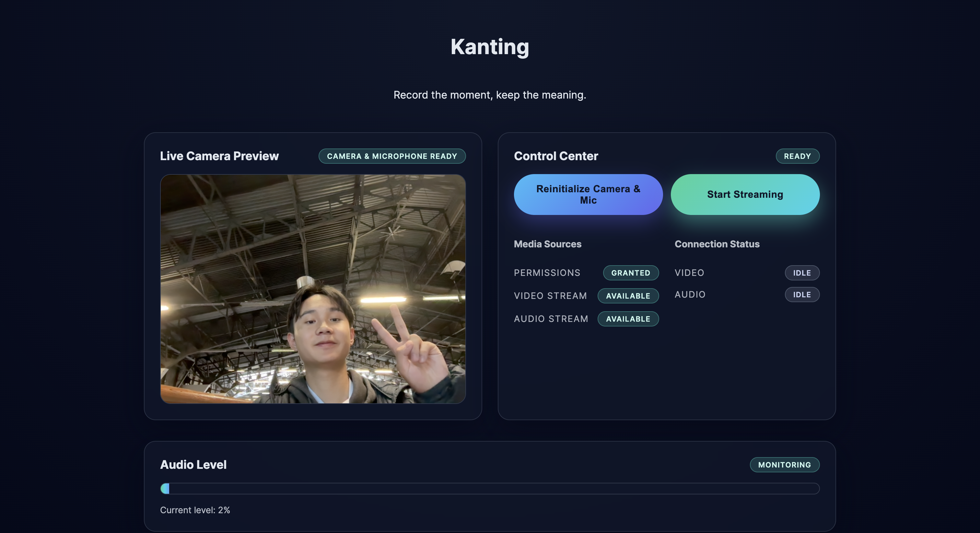Click the READY status badge
The width and height of the screenshot is (980, 533).
click(797, 156)
